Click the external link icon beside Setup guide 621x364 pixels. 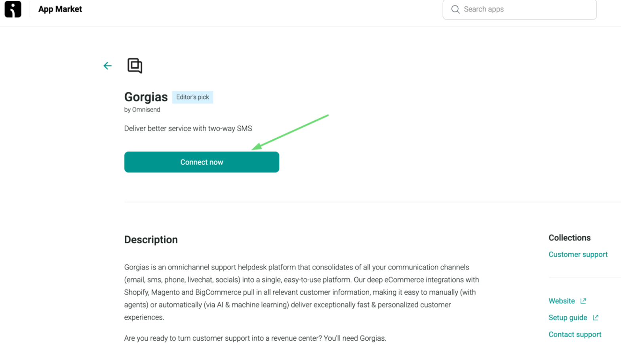click(x=596, y=317)
